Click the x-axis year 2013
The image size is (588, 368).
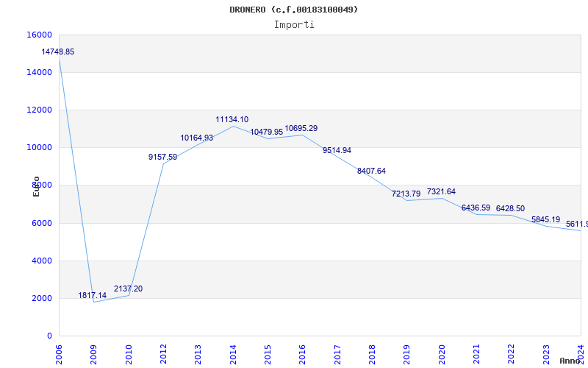coord(198,355)
